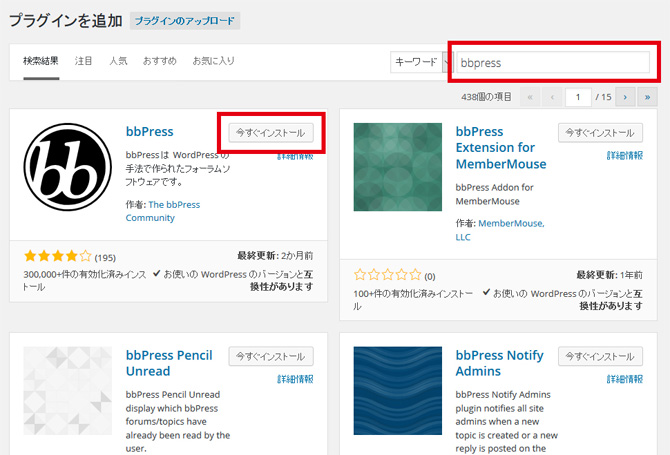Viewport: 670px width, 455px height.
Task: Install bbPress Extension for MemberMouse now
Action: tap(600, 133)
